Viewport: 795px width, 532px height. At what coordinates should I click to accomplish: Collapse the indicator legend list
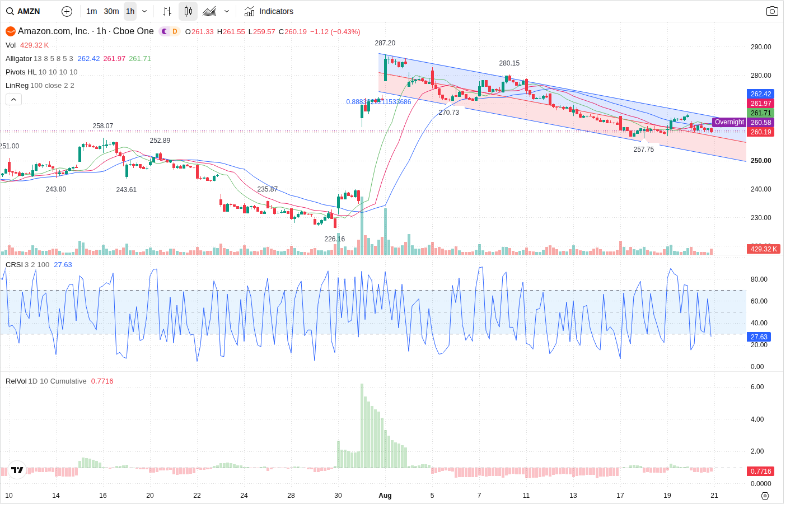(x=13, y=99)
